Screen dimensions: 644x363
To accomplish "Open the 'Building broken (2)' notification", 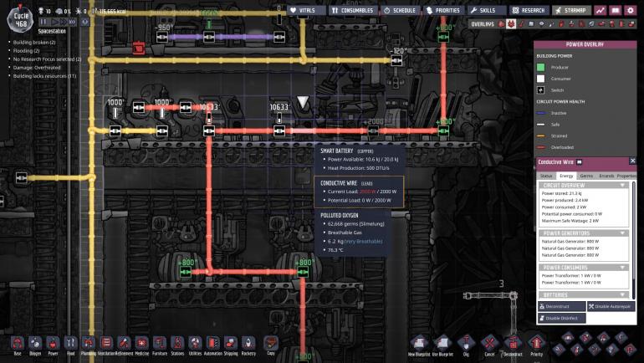I will tap(34, 43).
